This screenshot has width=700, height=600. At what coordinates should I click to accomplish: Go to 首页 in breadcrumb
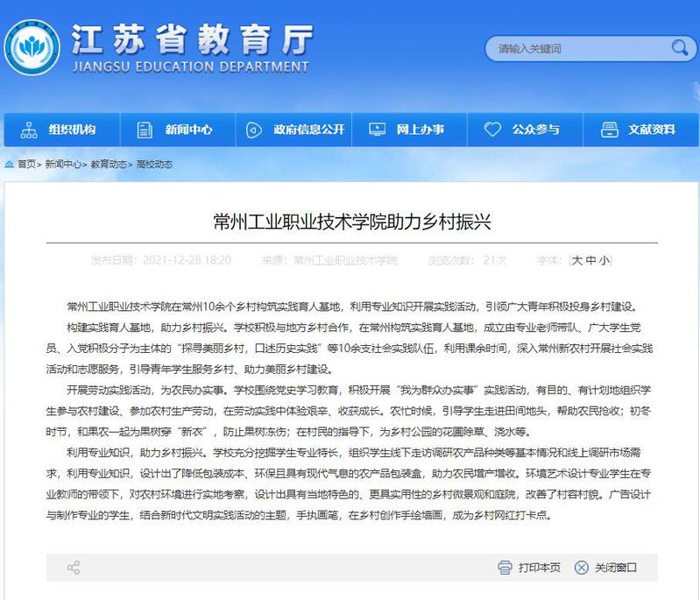(x=26, y=164)
